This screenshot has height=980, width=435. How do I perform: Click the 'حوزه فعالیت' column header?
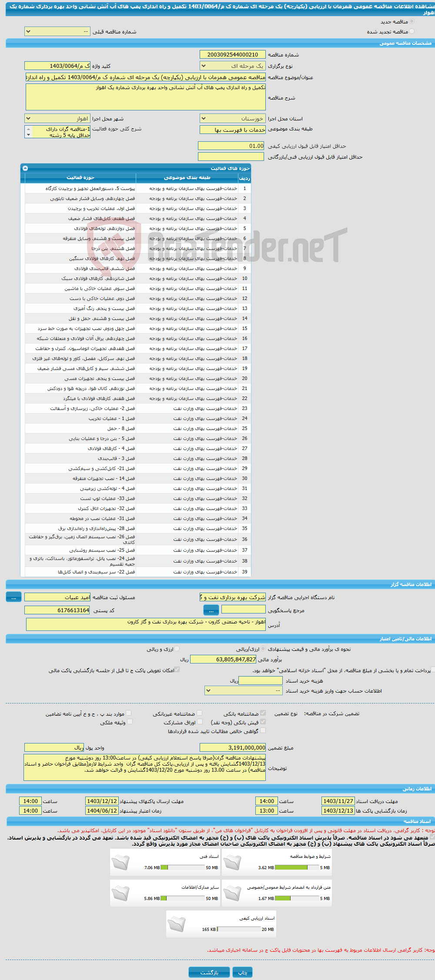tap(80, 177)
